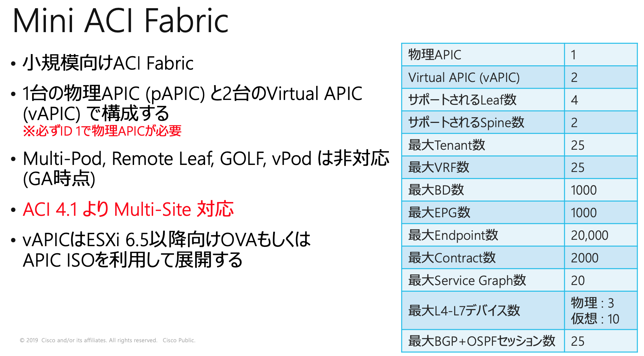Select the Cisco copyright footer text
The height and width of the screenshot is (356, 644).
pyautogui.click(x=108, y=340)
